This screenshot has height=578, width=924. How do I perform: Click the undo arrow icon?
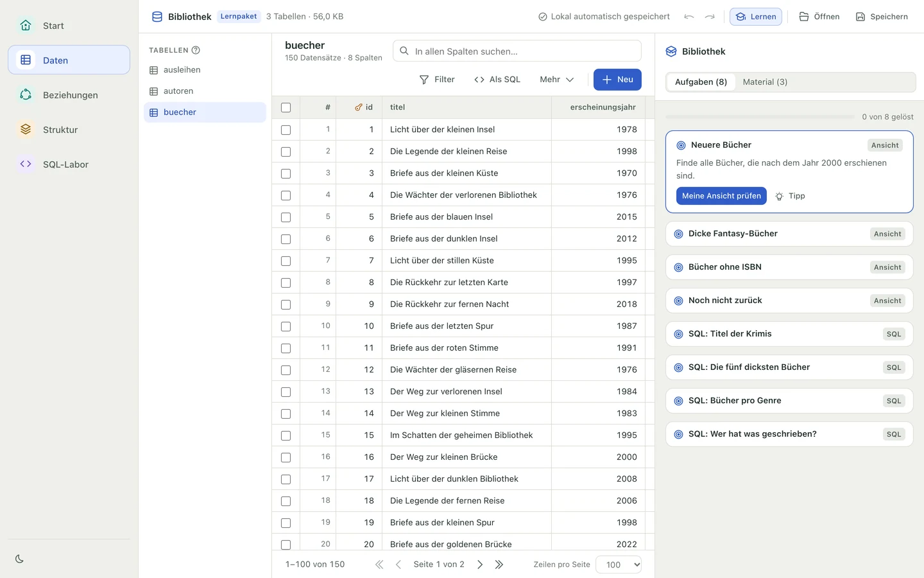[689, 17]
